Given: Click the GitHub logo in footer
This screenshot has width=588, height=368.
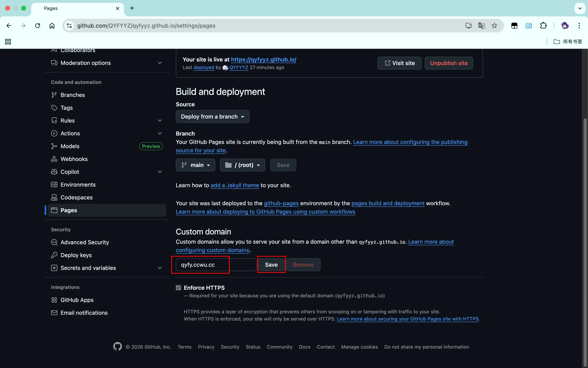Looking at the screenshot, I should [x=118, y=347].
